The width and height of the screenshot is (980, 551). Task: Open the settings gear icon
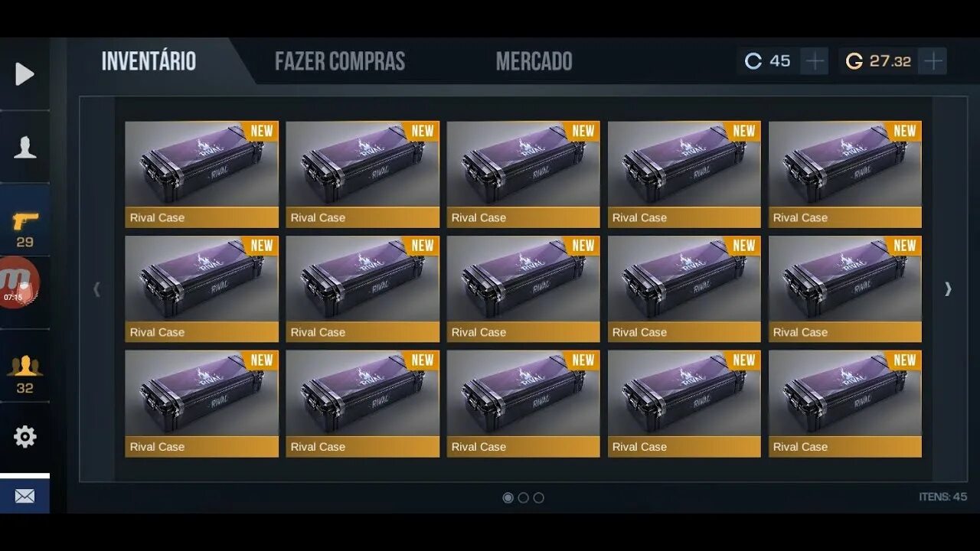(x=24, y=437)
